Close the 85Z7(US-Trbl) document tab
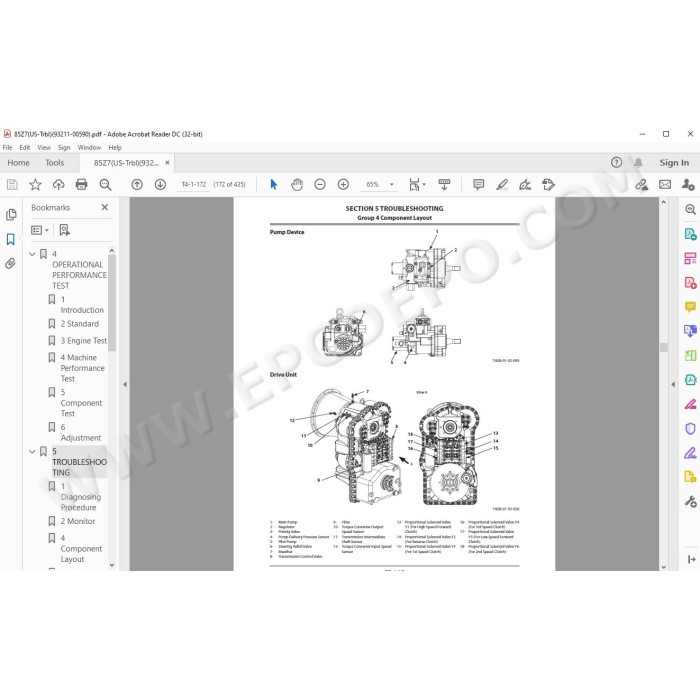The width and height of the screenshot is (700, 700). (167, 162)
